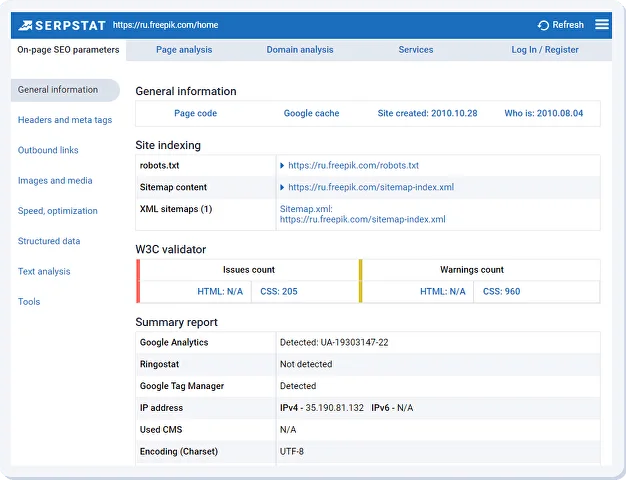Click the header URL ru.freepik.com/home
Screen dimensions: 626x480
165,25
